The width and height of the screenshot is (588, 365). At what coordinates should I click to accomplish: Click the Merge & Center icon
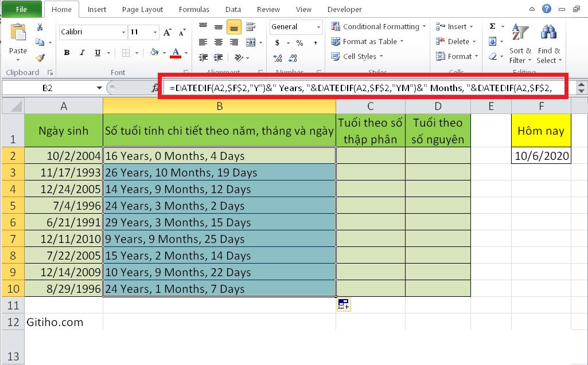point(251,42)
